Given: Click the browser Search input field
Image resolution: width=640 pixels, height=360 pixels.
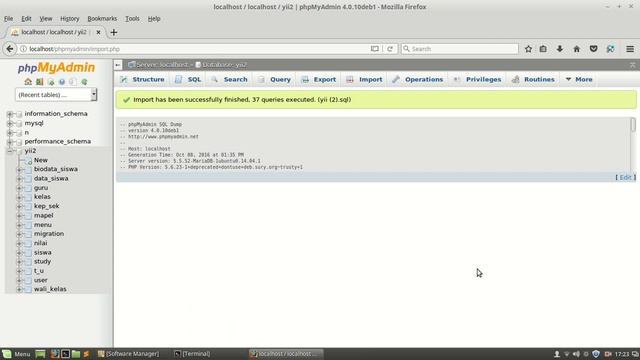Looking at the screenshot, I should tap(460, 49).
